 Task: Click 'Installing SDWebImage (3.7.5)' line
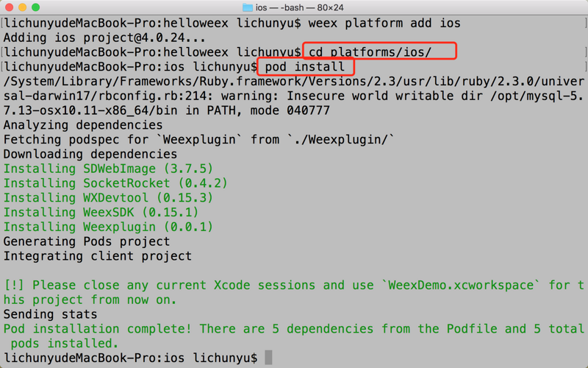pos(108,169)
